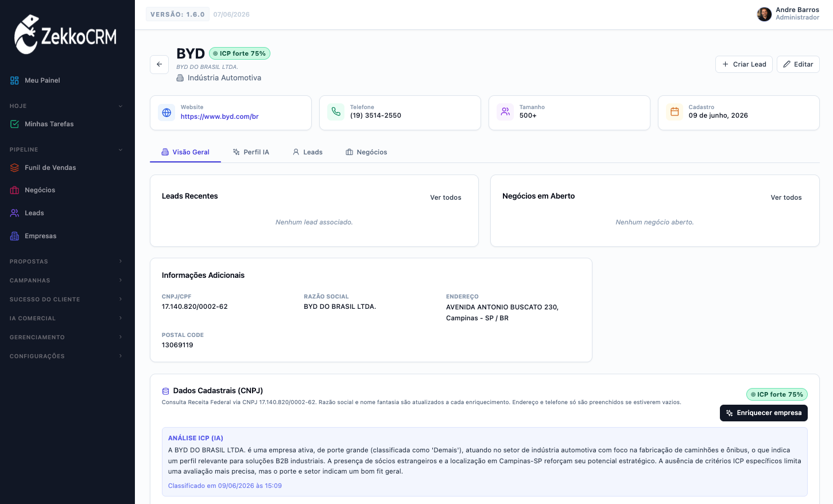Click the database icon beside Dados Cadastrais

[x=165, y=391]
